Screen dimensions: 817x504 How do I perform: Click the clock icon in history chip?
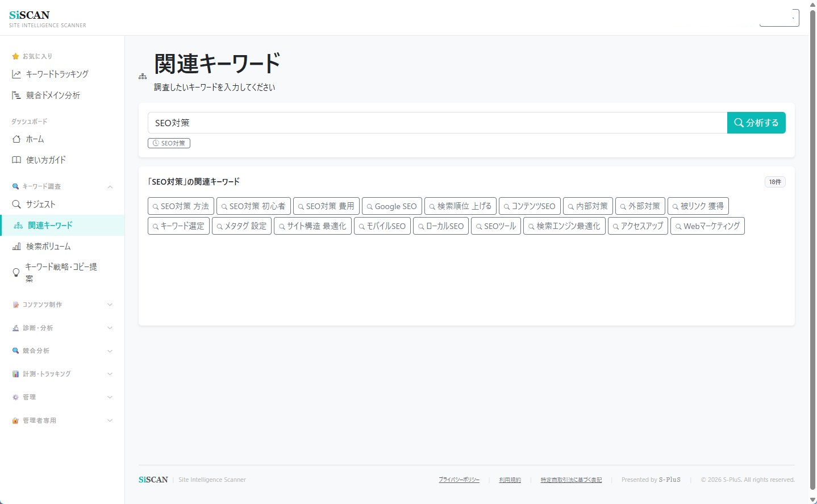click(156, 143)
